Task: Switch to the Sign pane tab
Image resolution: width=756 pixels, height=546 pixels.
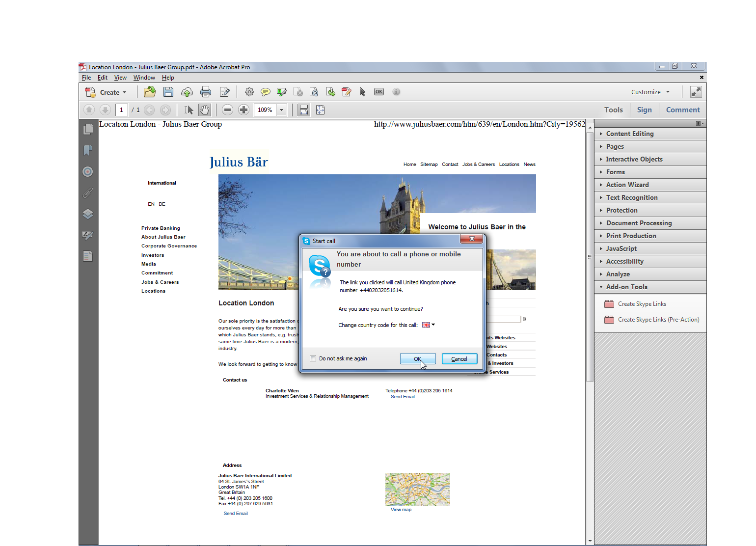Action: [x=644, y=110]
